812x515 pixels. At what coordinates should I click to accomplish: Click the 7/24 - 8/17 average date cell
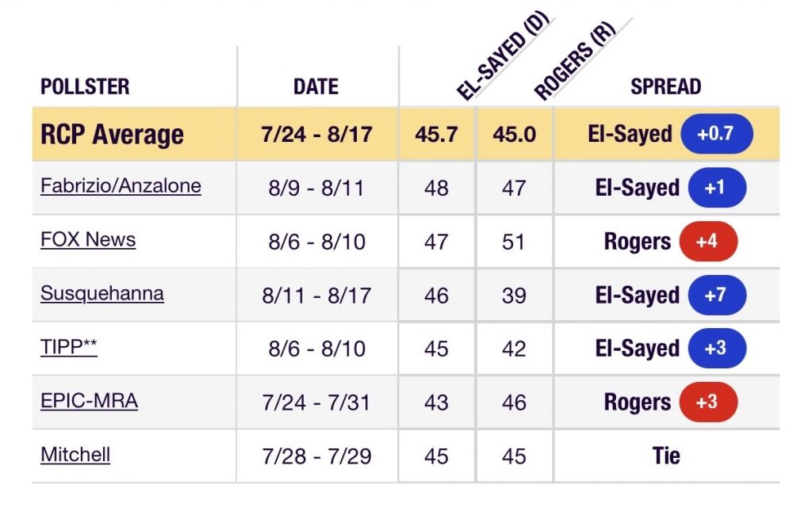pos(317,135)
